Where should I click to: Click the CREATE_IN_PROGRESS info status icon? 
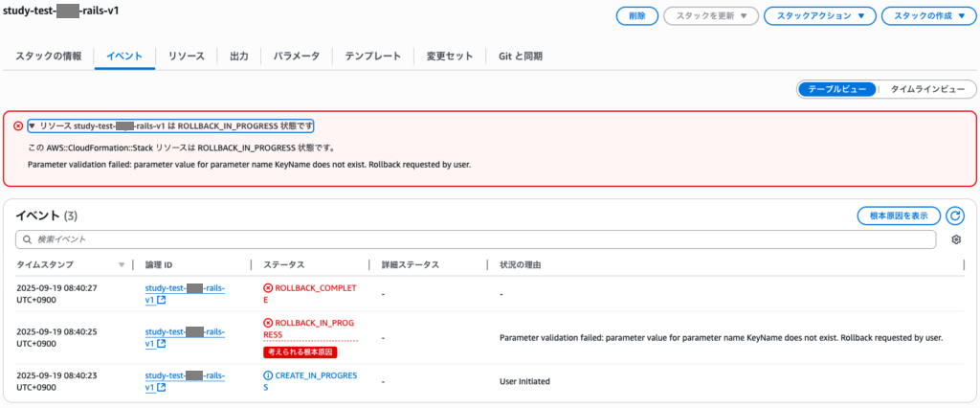pos(268,375)
